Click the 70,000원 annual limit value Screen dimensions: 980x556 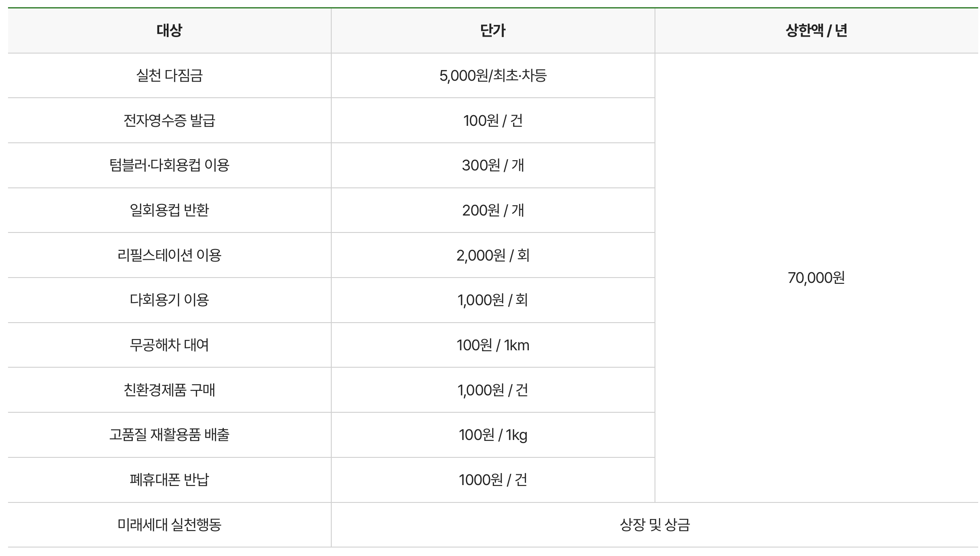816,278
